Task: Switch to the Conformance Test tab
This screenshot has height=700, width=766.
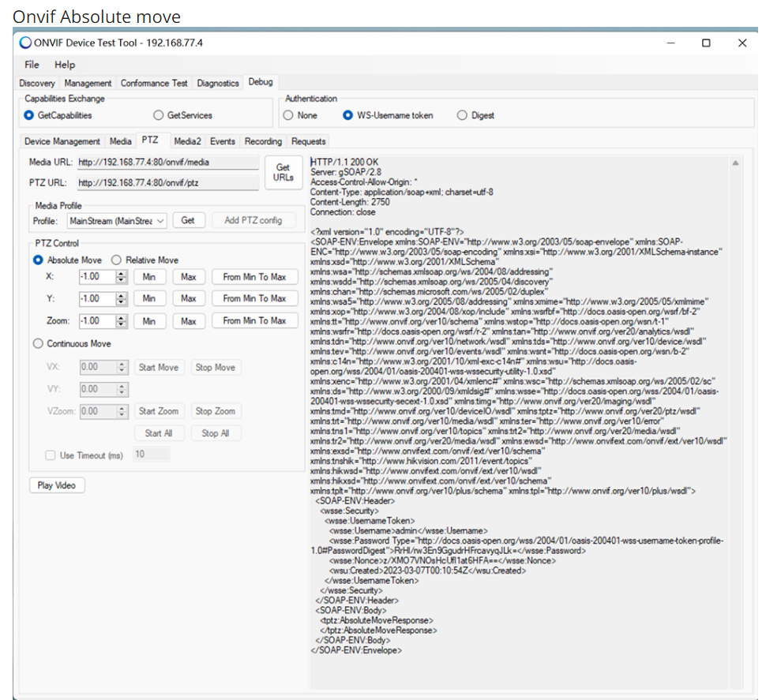Action: pyautogui.click(x=154, y=83)
